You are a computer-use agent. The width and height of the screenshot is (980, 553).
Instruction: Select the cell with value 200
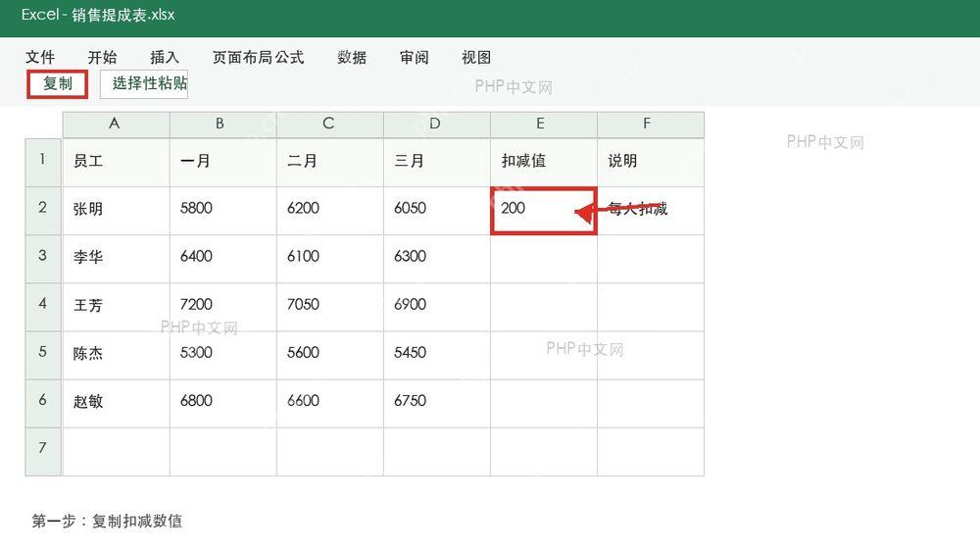click(x=543, y=210)
